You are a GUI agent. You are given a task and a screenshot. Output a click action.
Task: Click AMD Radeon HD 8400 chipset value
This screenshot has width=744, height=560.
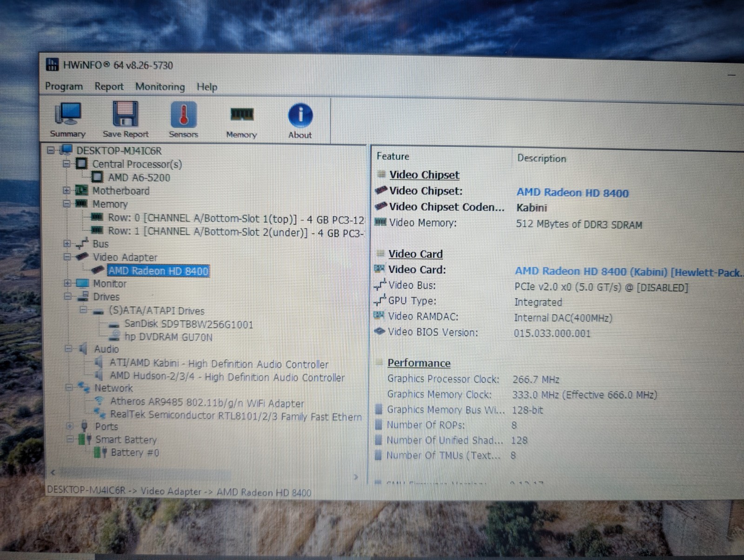572,193
